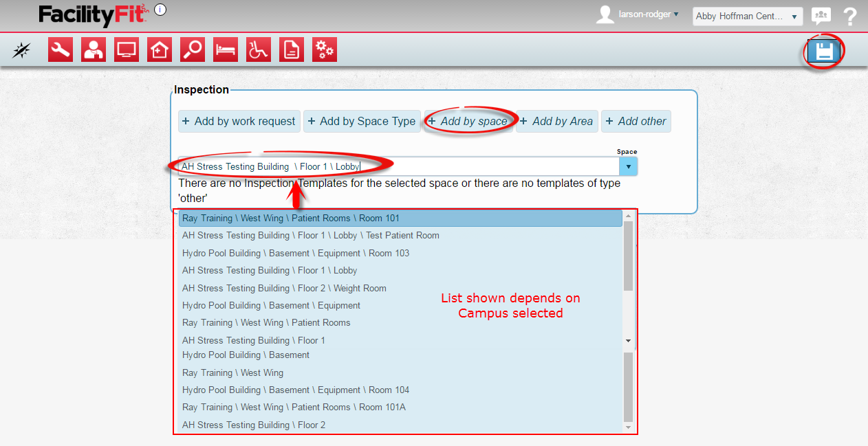Screen dimensions: 868x446
Task: Open the wheelchair icon in toolbar
Action: (x=259, y=50)
